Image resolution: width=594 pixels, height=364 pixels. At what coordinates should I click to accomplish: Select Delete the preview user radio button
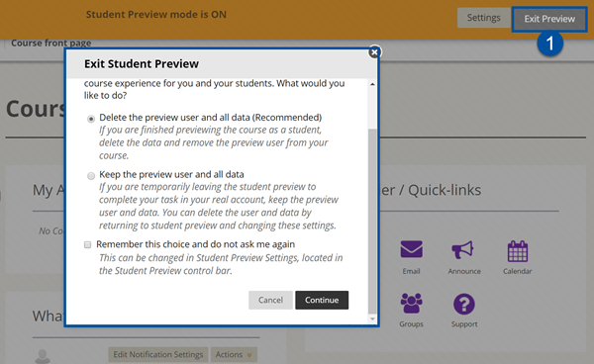[91, 119]
